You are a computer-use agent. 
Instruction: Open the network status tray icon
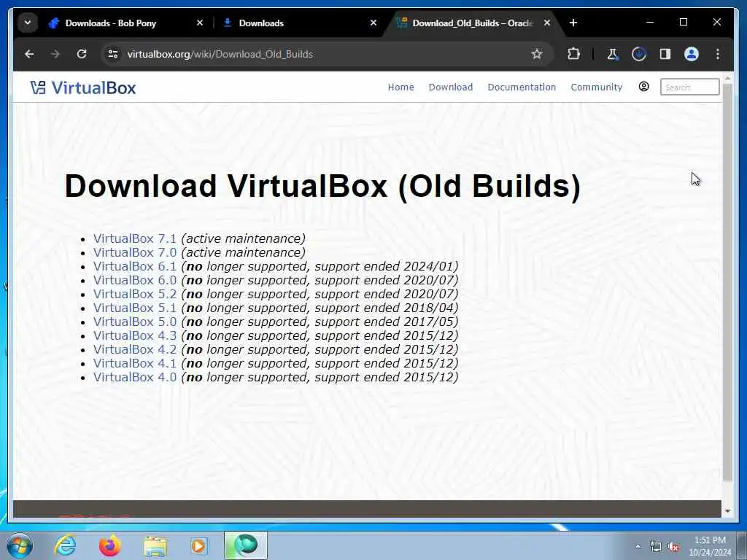656,547
